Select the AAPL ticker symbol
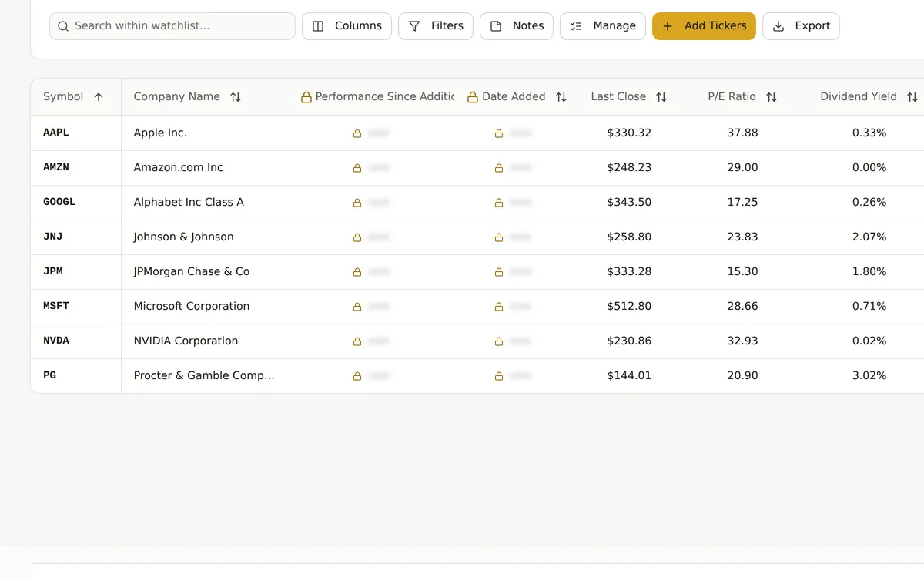Viewport: 924px width, 578px height. coord(56,133)
